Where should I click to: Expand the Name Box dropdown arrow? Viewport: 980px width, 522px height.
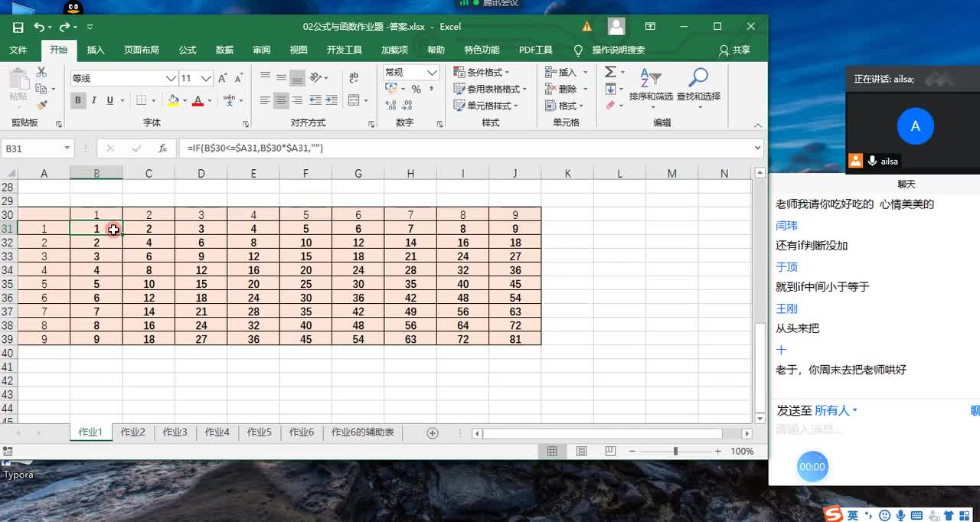67,148
